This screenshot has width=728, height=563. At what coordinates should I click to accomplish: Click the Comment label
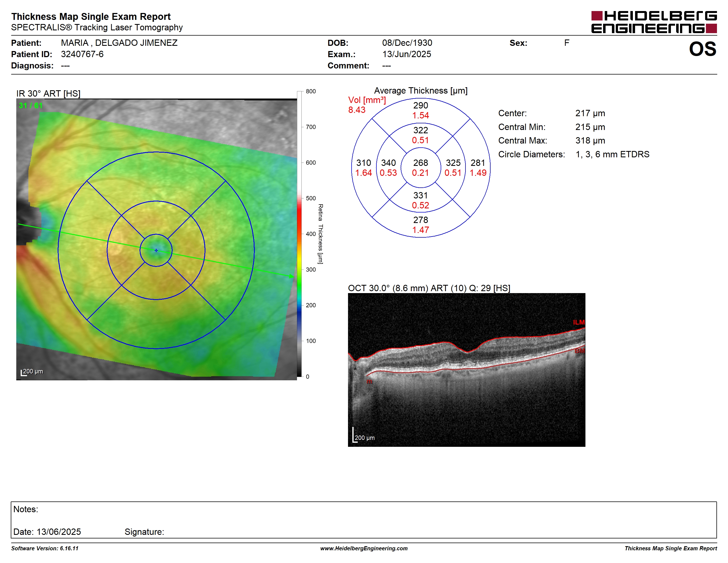click(x=348, y=65)
